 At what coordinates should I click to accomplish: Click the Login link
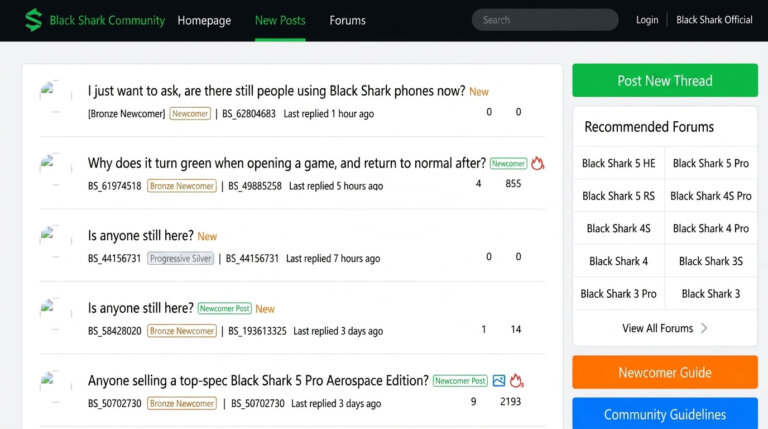[x=647, y=20]
